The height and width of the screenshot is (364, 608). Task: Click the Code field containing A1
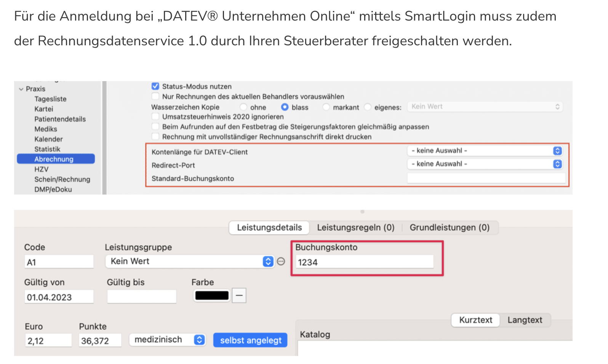coord(59,262)
